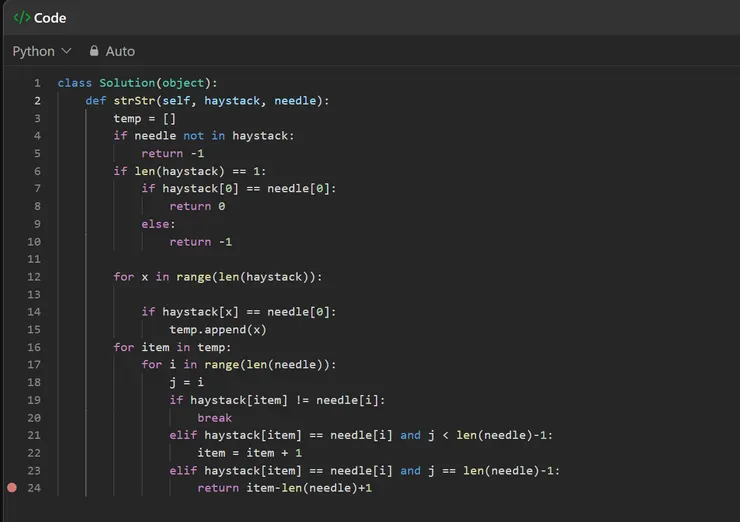Click the 'strStr' method name
Image resolution: width=740 pixels, height=522 pixels.
[134, 101]
